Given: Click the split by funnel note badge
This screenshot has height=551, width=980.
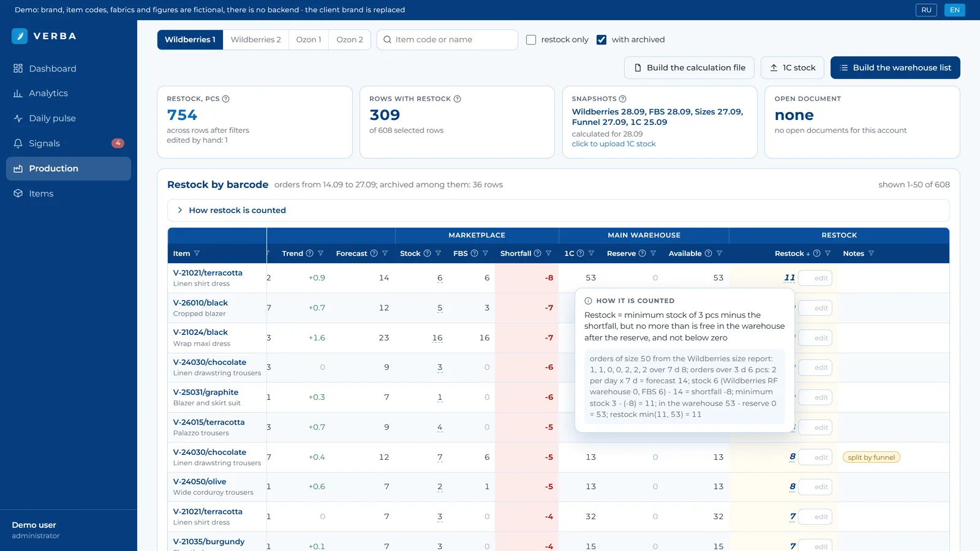Looking at the screenshot, I should [871, 457].
